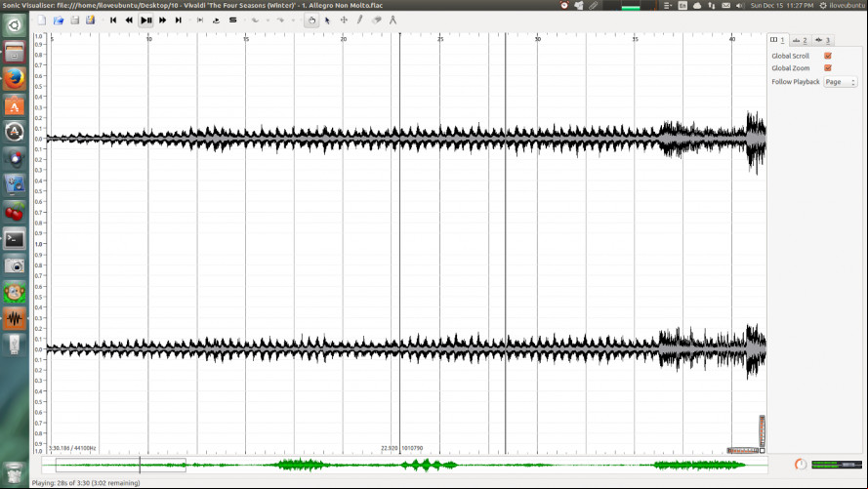Open the En keyboard layout indicator
This screenshot has height=489, width=868.
click(682, 5)
